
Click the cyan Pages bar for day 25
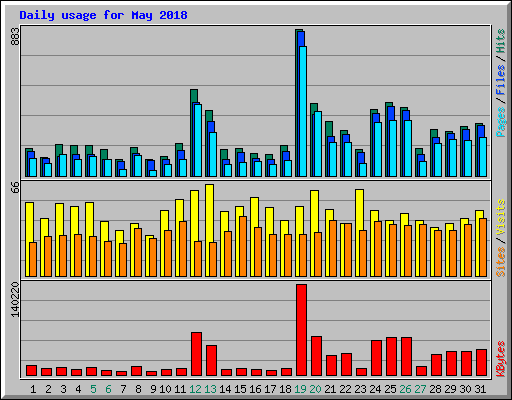[393, 148]
